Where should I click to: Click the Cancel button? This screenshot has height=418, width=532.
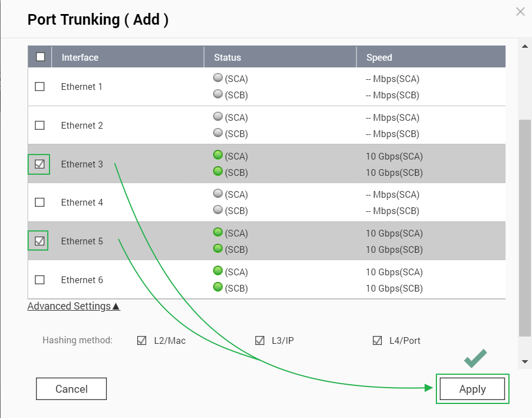pos(71,389)
